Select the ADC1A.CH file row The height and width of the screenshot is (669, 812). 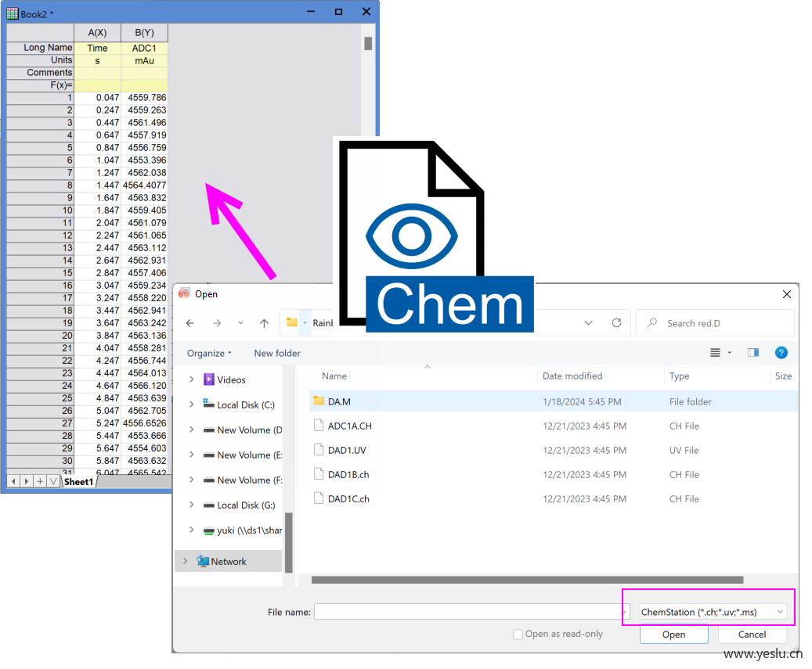[x=553, y=426]
